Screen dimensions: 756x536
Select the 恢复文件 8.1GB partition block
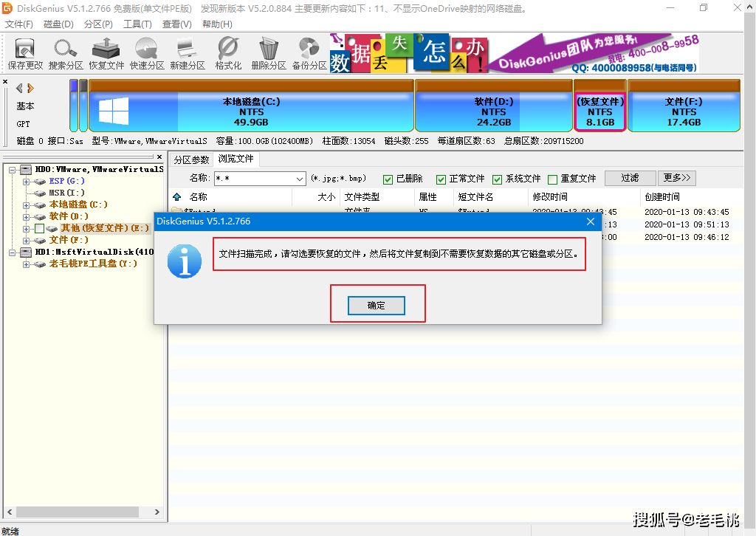[599, 106]
